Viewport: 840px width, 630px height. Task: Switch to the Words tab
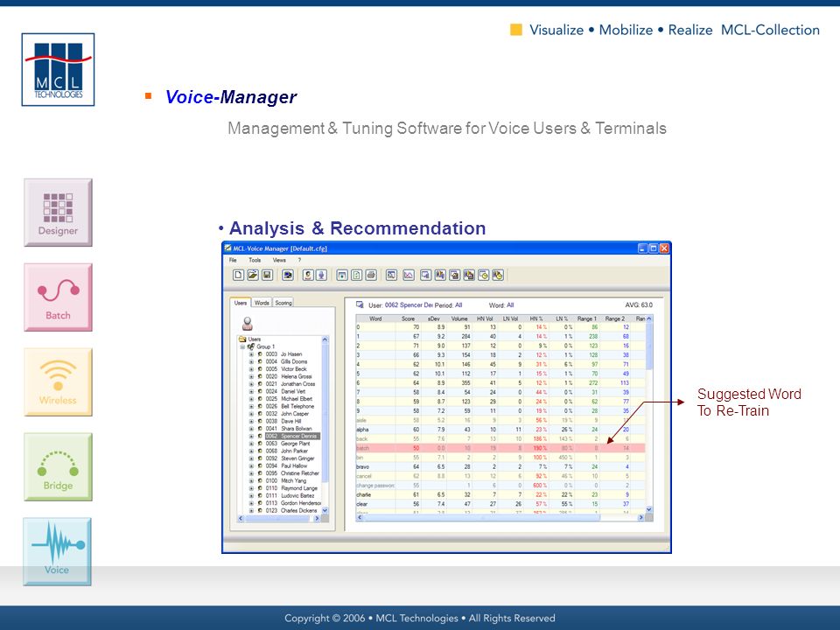click(x=262, y=303)
